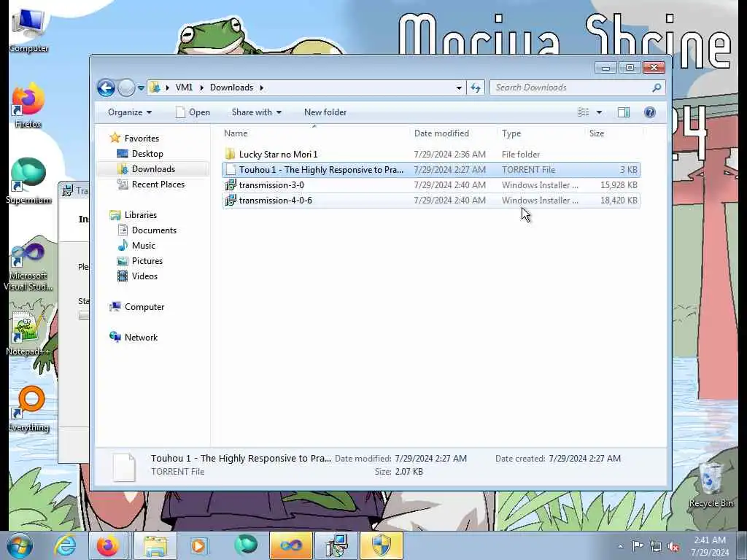Click VM1 in the address breadcrumb
The width and height of the screenshot is (747, 560).
click(184, 87)
